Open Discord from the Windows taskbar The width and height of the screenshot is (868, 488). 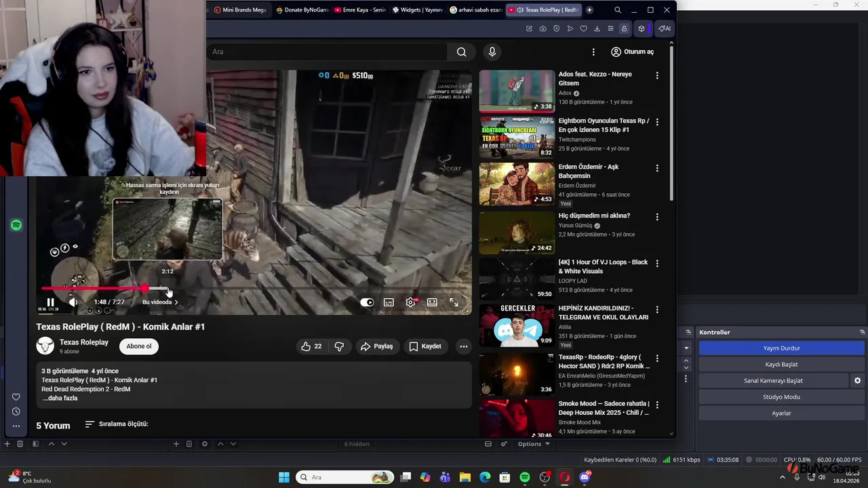[585, 477]
